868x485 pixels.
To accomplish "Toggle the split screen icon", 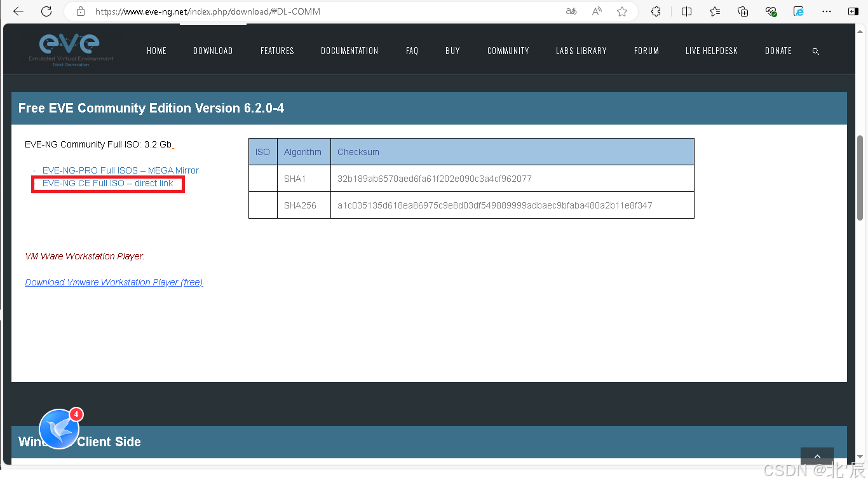I will click(x=686, y=11).
